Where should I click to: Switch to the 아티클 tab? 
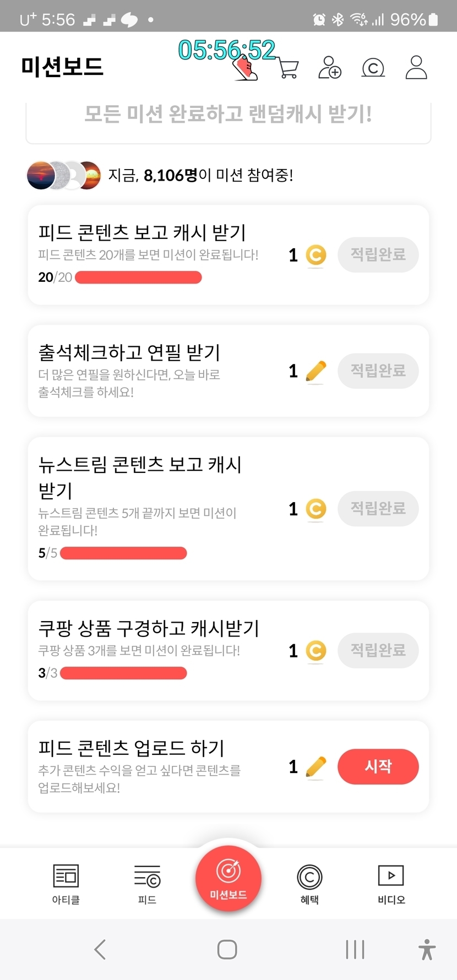click(66, 884)
